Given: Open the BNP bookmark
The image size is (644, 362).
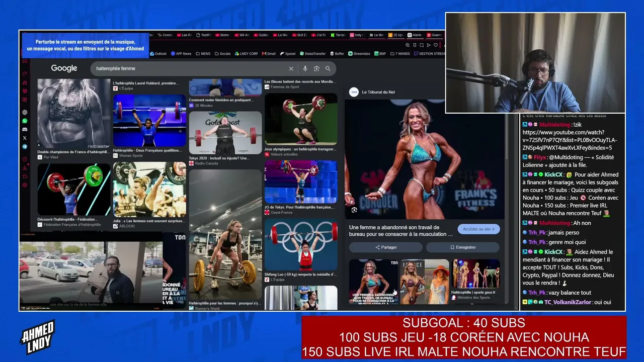Looking at the screenshot, I should (380, 54).
